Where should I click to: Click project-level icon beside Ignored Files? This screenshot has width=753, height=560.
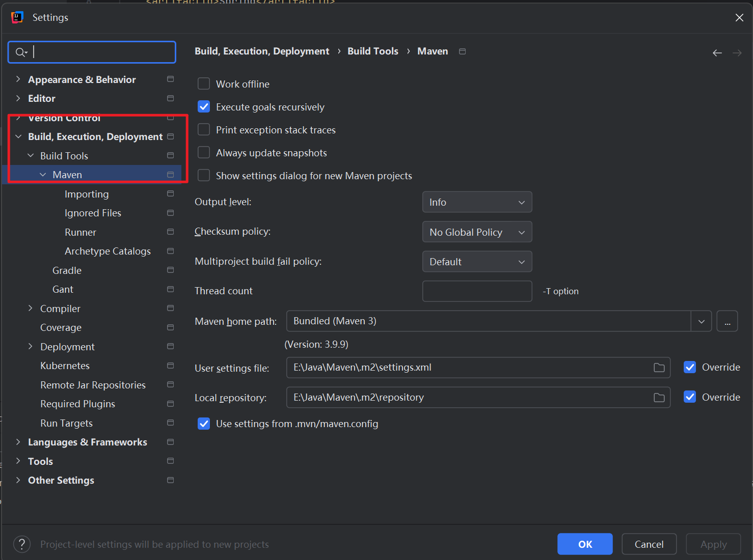click(x=171, y=213)
